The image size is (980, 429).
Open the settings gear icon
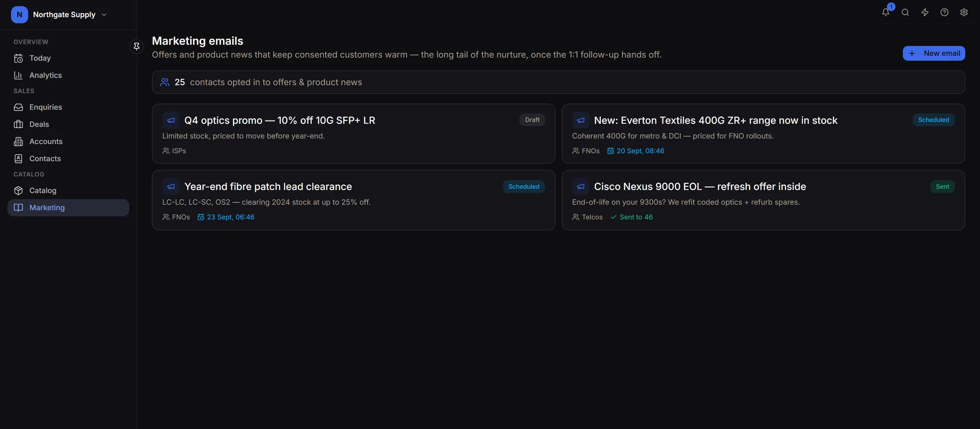[x=964, y=12]
